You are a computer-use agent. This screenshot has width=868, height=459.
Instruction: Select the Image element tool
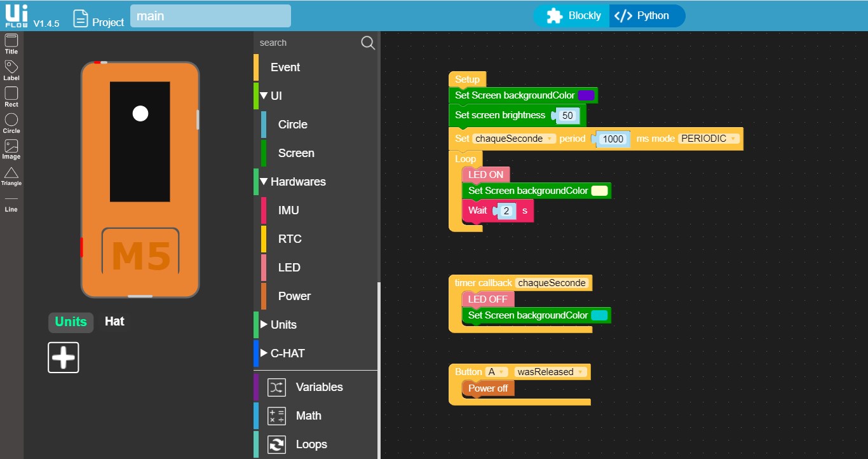[x=11, y=149]
